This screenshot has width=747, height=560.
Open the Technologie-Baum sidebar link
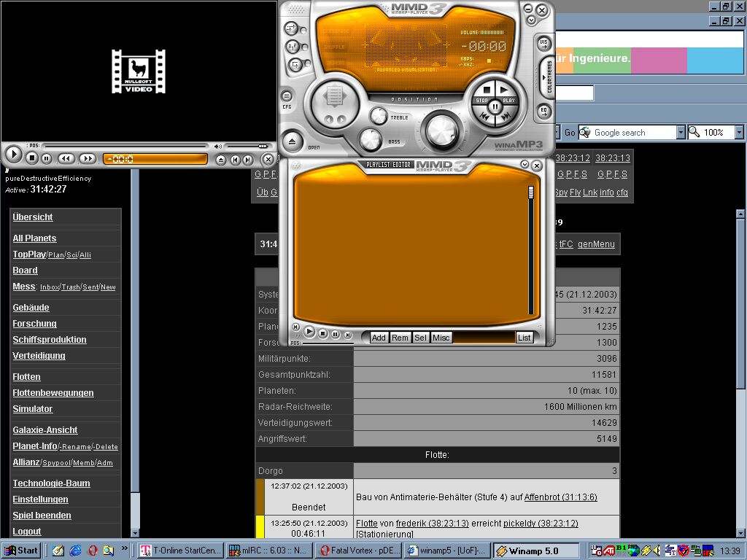[51, 483]
